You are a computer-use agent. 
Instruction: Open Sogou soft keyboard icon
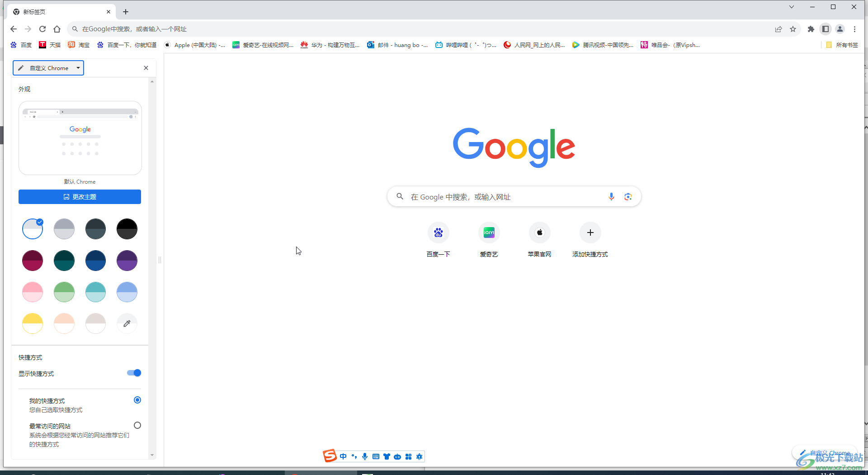[x=376, y=456]
